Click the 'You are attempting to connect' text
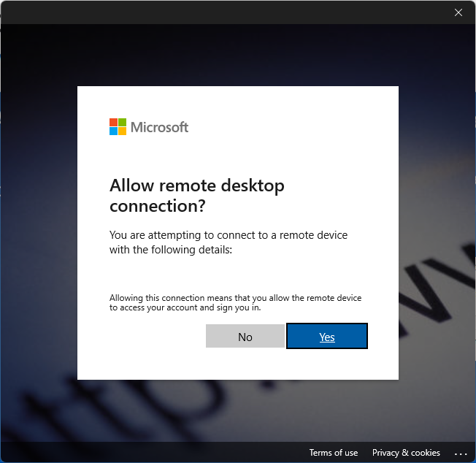This screenshot has height=463, width=476. click(x=229, y=242)
